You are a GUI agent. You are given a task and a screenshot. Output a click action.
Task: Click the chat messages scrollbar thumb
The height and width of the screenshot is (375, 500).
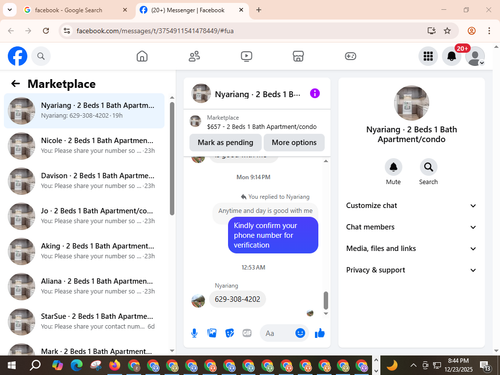(x=326, y=300)
